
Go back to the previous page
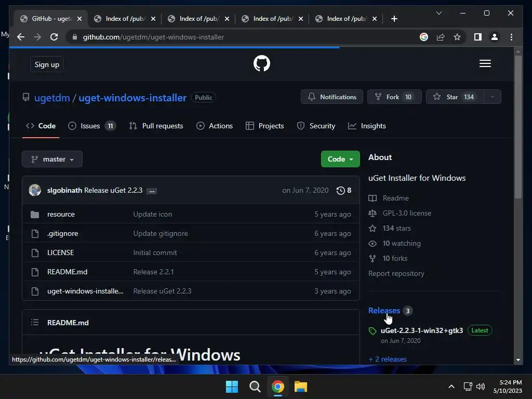21,37
